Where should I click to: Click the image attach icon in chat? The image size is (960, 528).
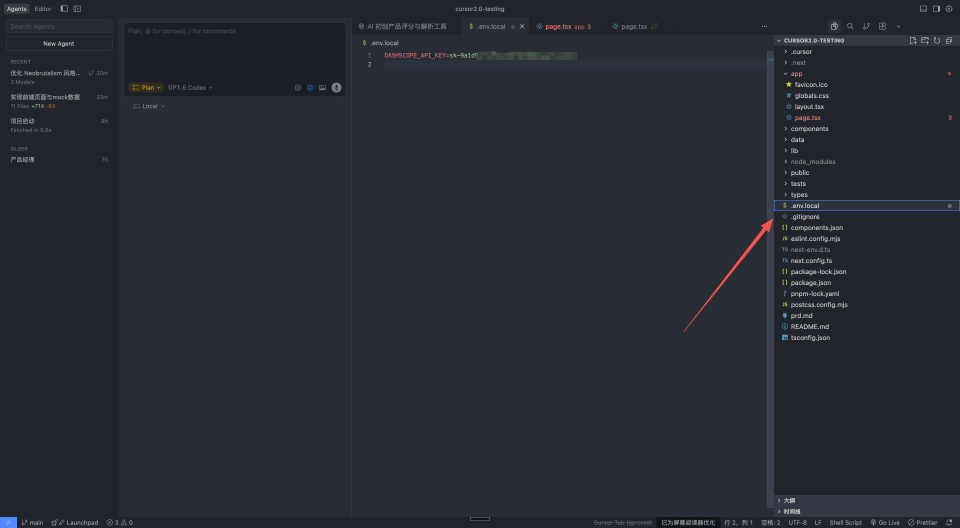(322, 88)
